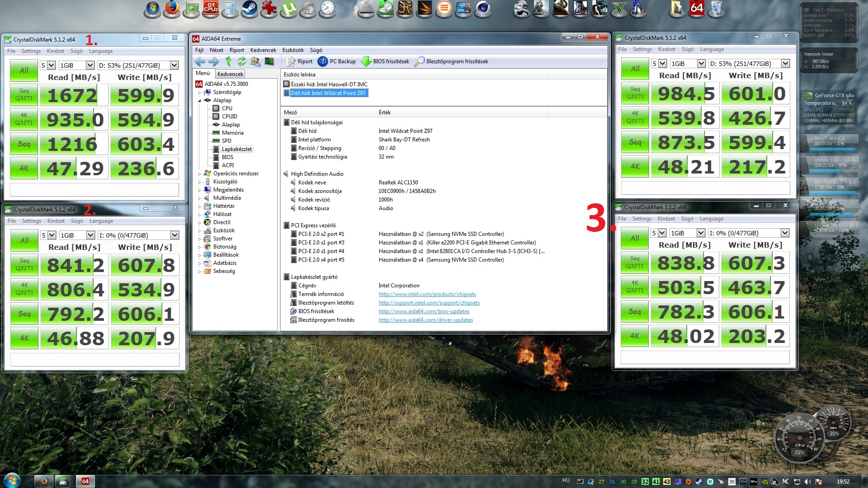The width and height of the screenshot is (868, 488).
Task: Click the Intel Core icon in the top dock
Action: click(463, 9)
